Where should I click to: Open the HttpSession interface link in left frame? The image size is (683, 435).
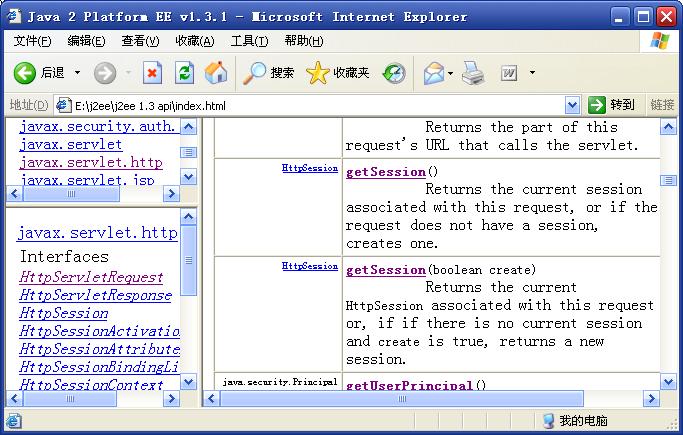[x=64, y=314]
